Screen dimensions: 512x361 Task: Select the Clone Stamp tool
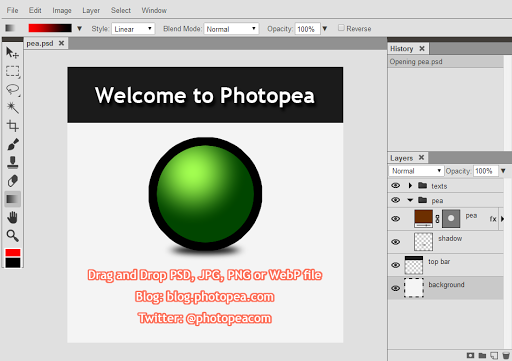(x=13, y=163)
